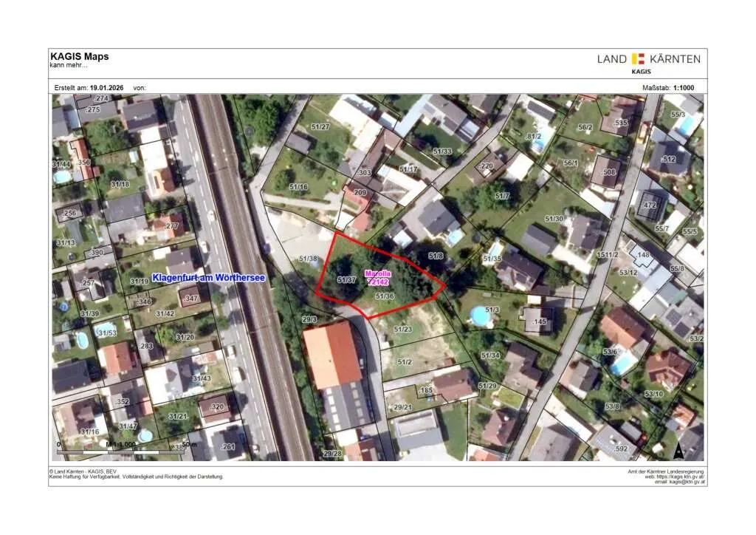The width and height of the screenshot is (756, 535).
Task: Select parcel label 51/27
Action: pyautogui.click(x=320, y=127)
